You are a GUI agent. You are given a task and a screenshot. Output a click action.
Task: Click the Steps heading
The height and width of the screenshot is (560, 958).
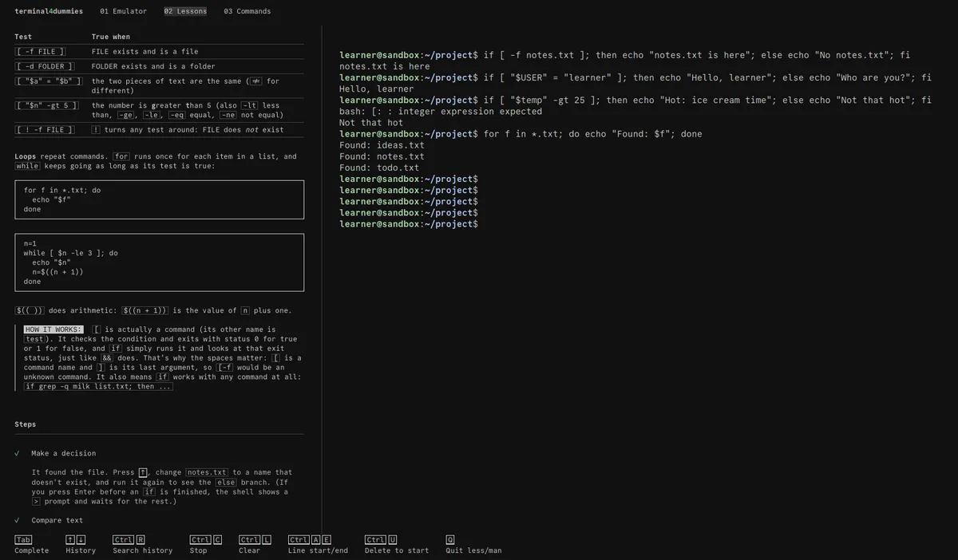(25, 424)
